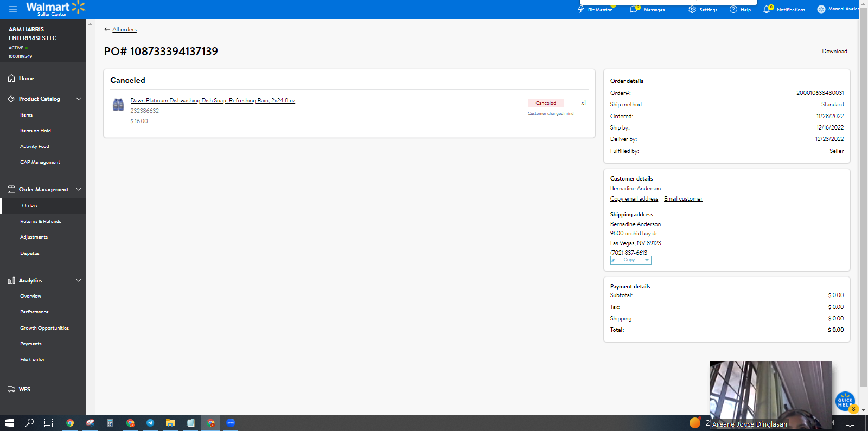
Task: Click phone number (702) 837-6613
Action: (629, 253)
